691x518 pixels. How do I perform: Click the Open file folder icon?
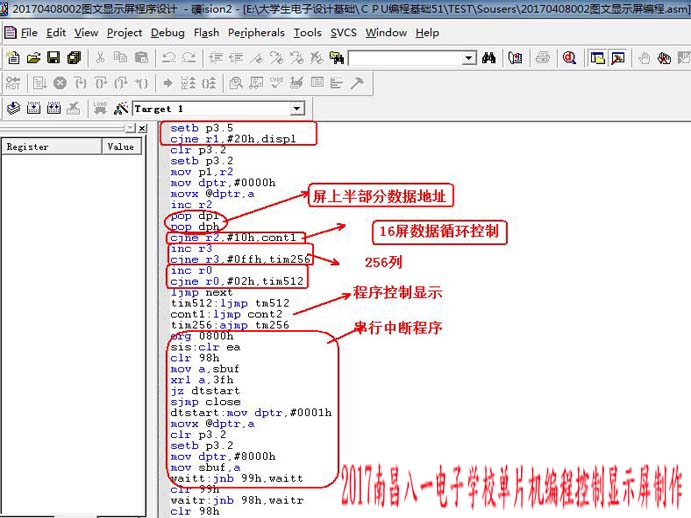[33, 58]
